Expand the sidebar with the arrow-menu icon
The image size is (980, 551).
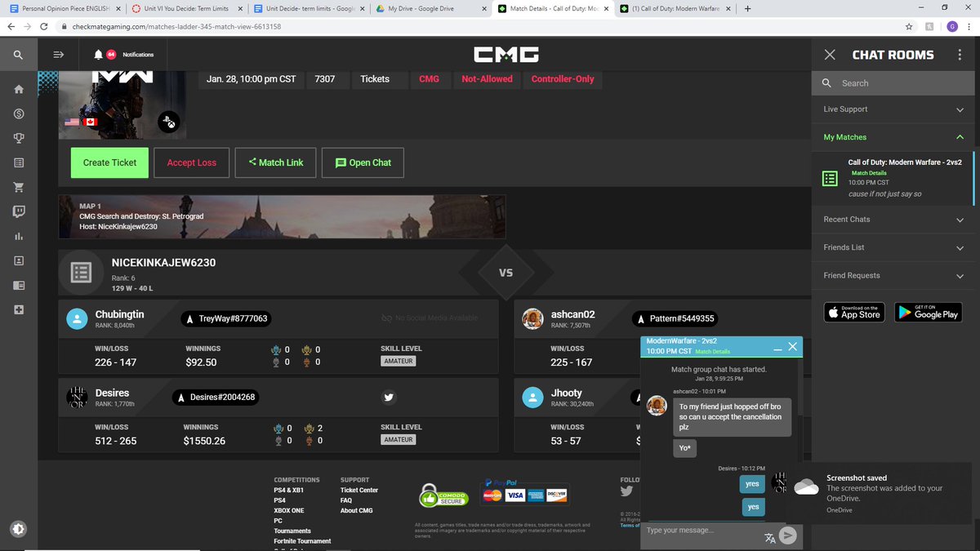coord(58,55)
